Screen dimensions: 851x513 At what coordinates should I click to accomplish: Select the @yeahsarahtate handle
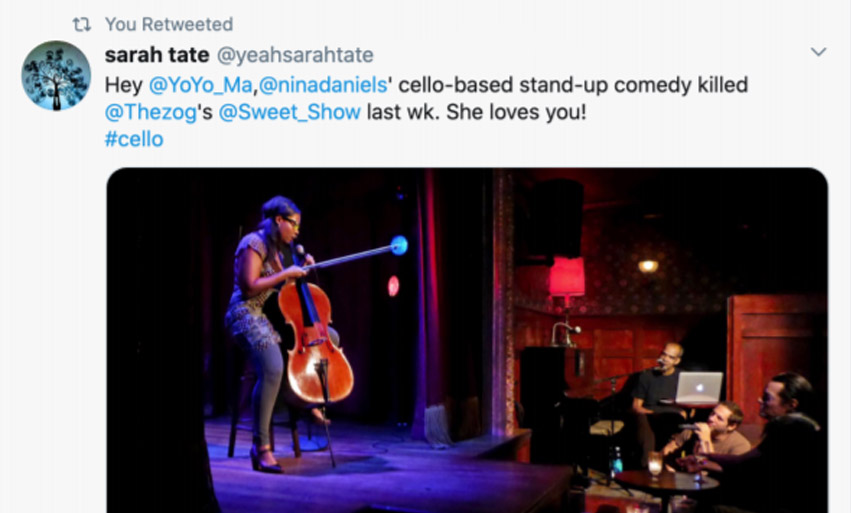[295, 55]
